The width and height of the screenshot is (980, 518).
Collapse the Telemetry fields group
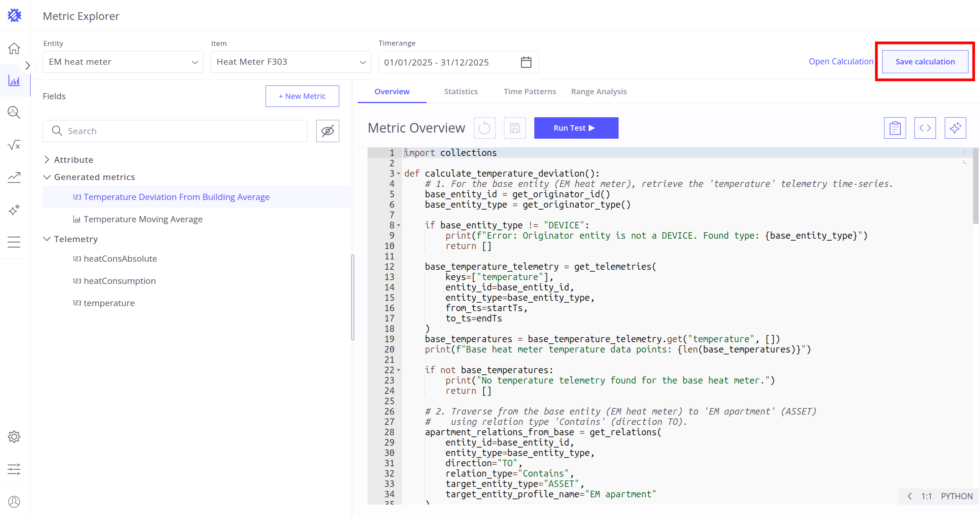pyautogui.click(x=47, y=239)
